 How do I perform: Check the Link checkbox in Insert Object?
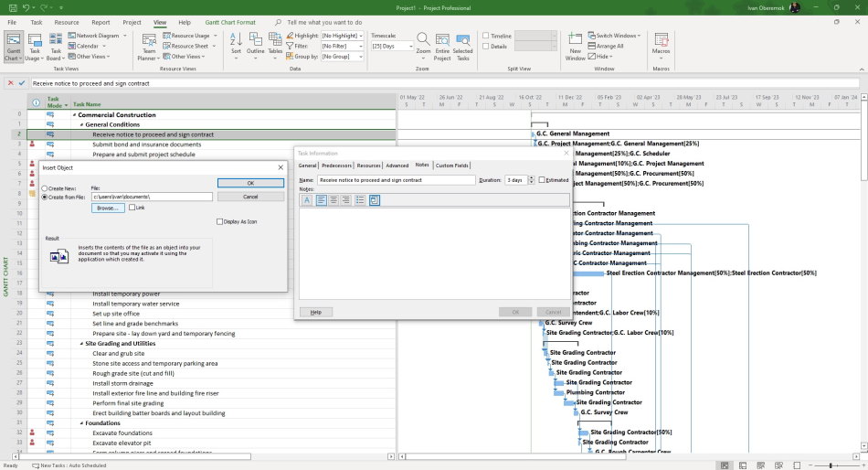tap(132, 208)
